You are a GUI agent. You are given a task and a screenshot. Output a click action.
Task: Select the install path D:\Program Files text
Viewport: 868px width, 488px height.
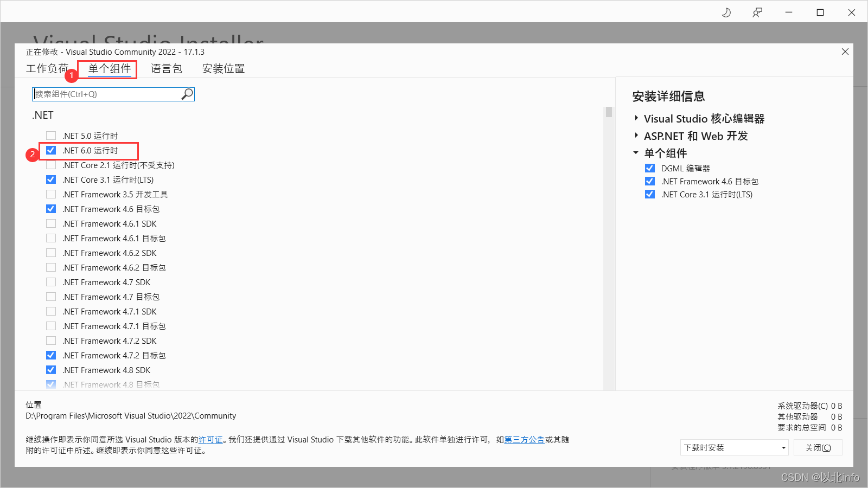(131, 416)
